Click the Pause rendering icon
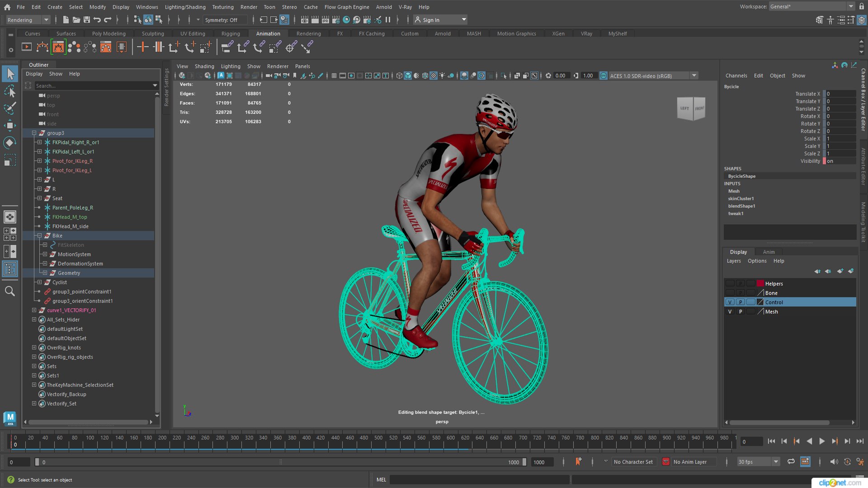 click(x=388, y=20)
